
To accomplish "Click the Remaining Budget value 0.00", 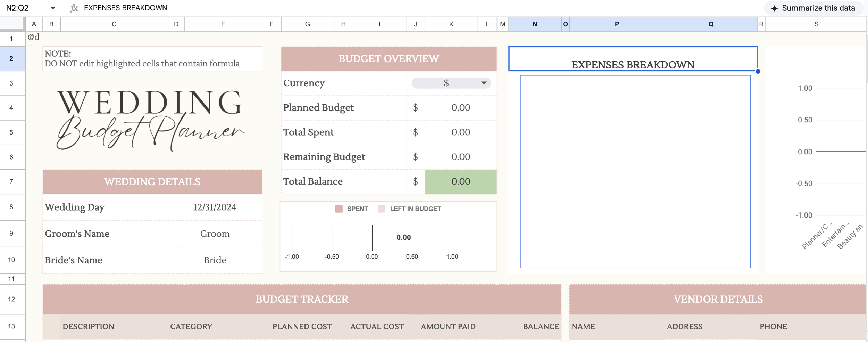I will point(461,157).
